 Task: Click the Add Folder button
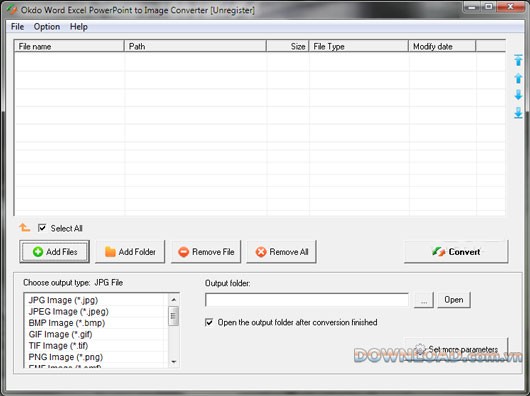point(130,252)
